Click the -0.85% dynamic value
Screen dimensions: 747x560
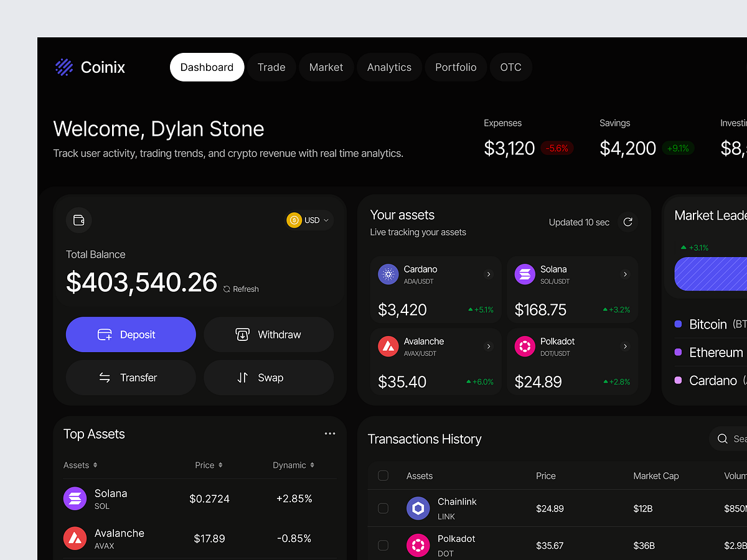tap(294, 538)
